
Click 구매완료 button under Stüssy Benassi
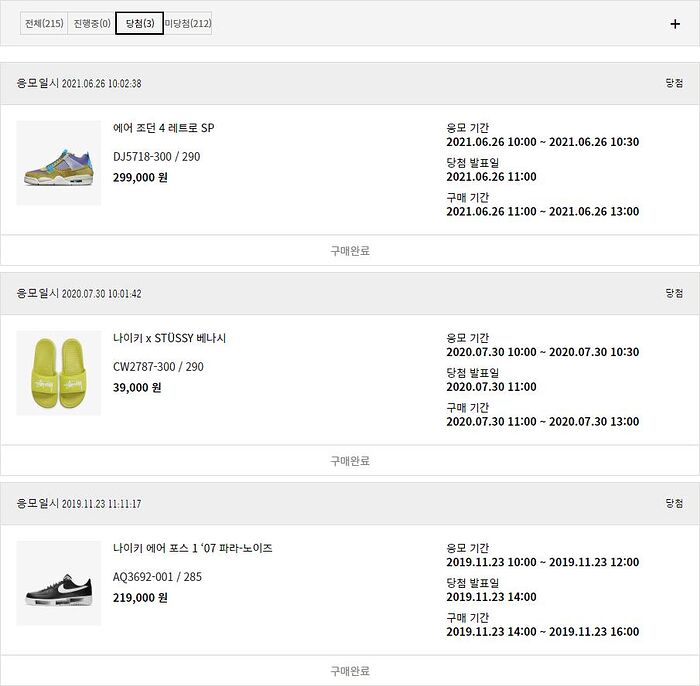(x=350, y=461)
